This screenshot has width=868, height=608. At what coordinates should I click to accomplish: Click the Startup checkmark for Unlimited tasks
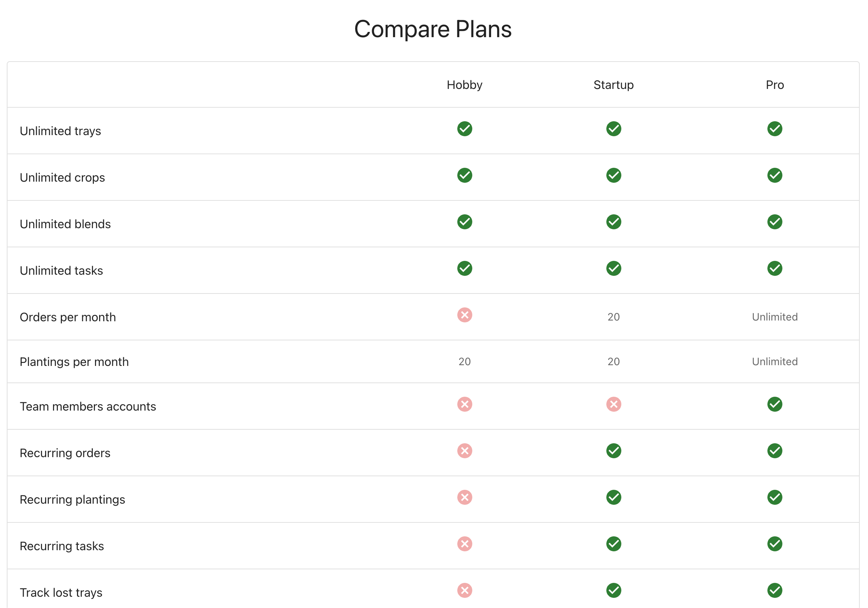click(613, 268)
